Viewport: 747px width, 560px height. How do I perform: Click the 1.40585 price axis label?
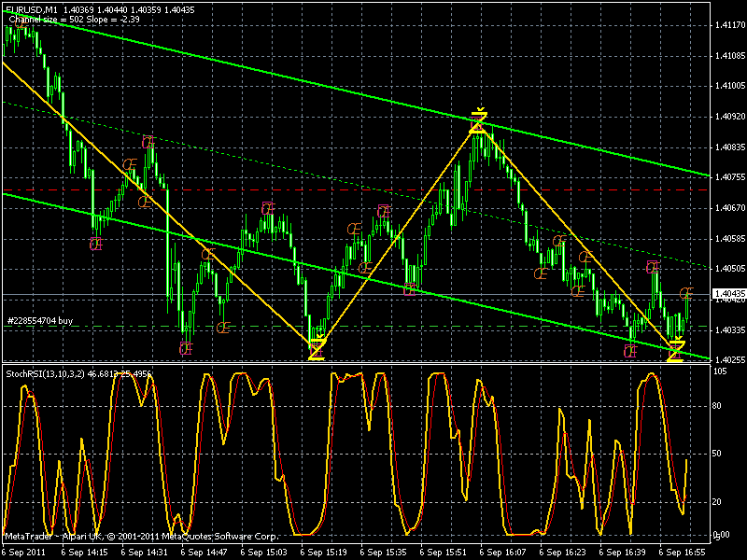point(727,238)
